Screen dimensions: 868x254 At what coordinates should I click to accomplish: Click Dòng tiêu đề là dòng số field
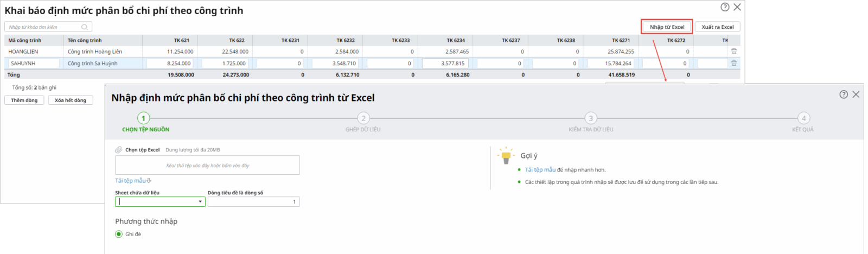(x=253, y=201)
